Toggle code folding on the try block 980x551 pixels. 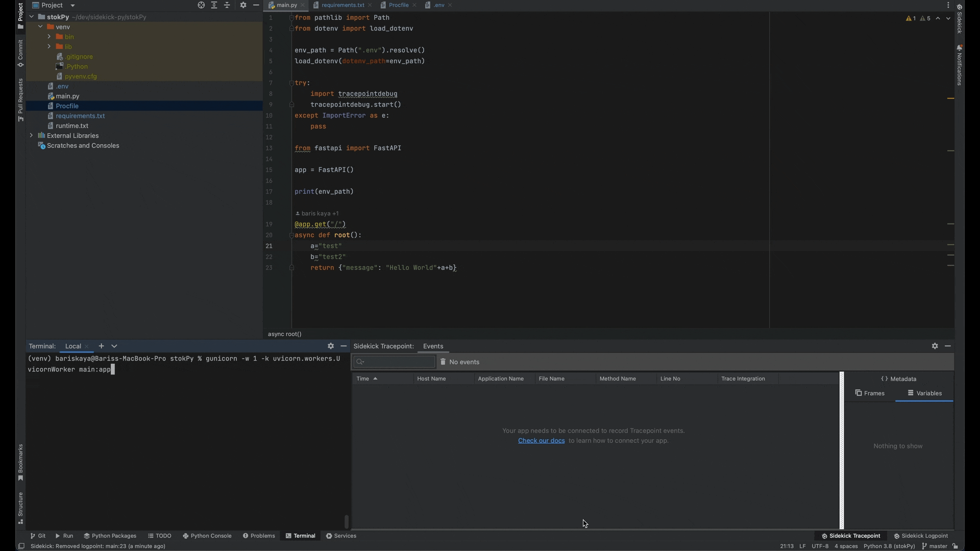291,83
